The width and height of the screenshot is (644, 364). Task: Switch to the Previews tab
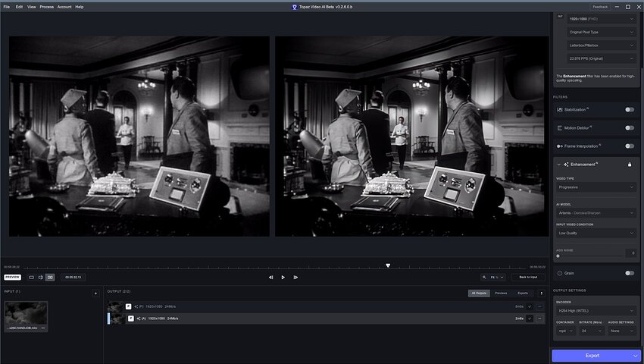tap(501, 293)
